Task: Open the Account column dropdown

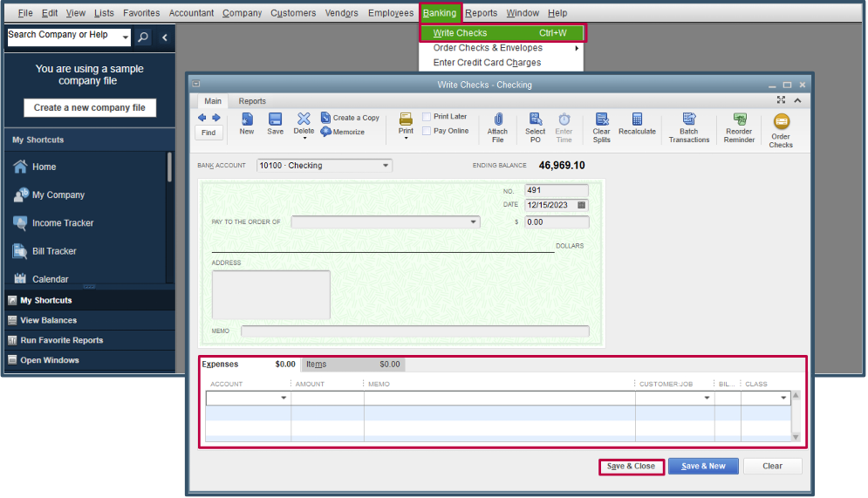Action: [284, 398]
